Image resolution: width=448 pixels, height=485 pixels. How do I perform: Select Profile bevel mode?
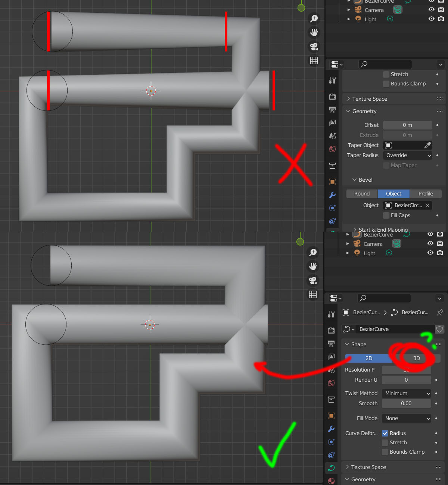pyautogui.click(x=426, y=194)
